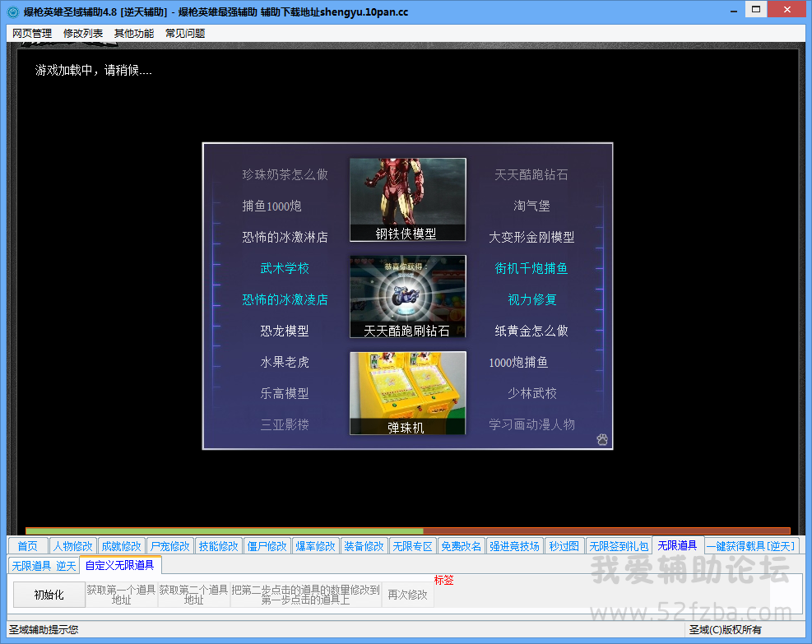The image size is (812, 644).
Task: Open the 钢铁侠模型 thumbnail
Action: pyautogui.click(x=408, y=200)
